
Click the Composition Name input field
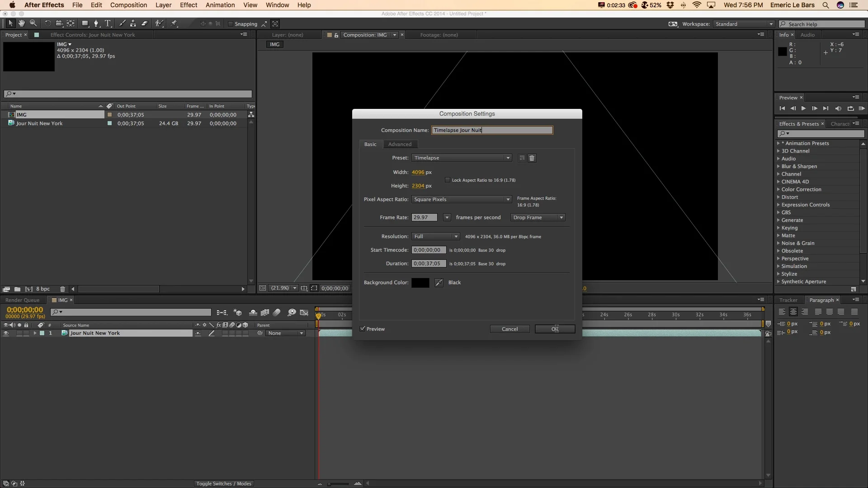click(x=492, y=131)
